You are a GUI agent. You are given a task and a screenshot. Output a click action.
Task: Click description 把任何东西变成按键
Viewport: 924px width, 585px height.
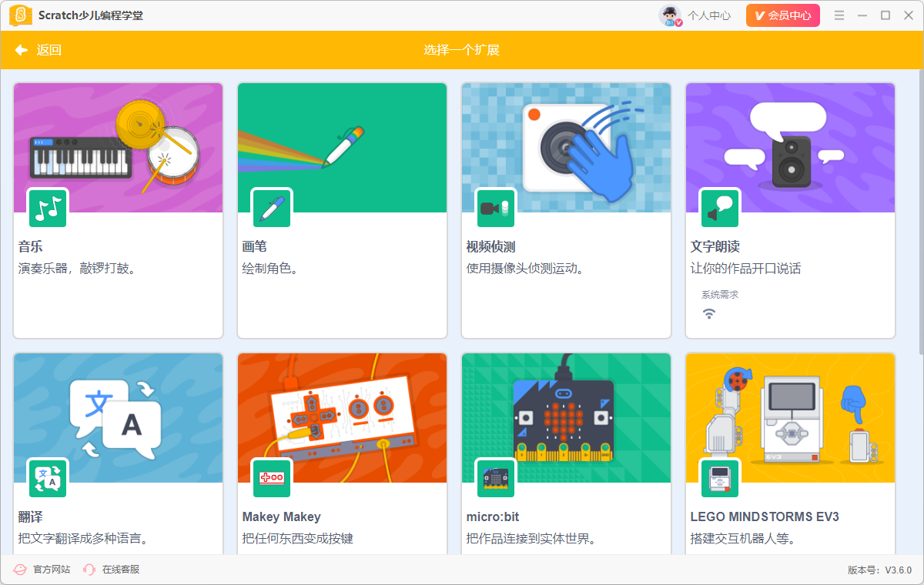click(x=298, y=539)
